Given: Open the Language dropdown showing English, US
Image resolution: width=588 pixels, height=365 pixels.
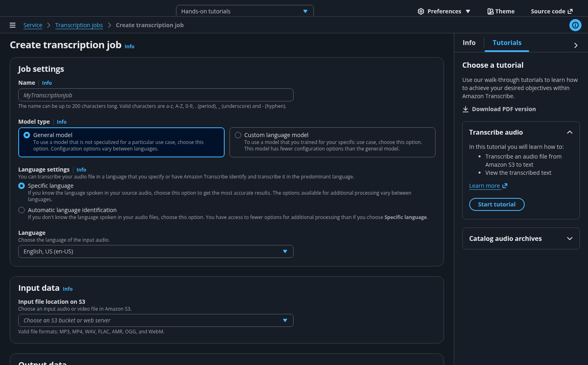Looking at the screenshot, I should coord(156,251).
